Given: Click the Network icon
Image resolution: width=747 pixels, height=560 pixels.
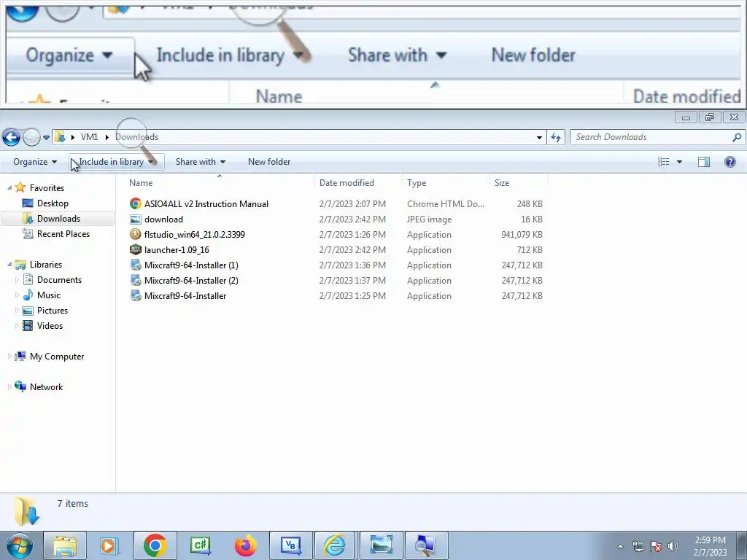Looking at the screenshot, I should click(20, 386).
